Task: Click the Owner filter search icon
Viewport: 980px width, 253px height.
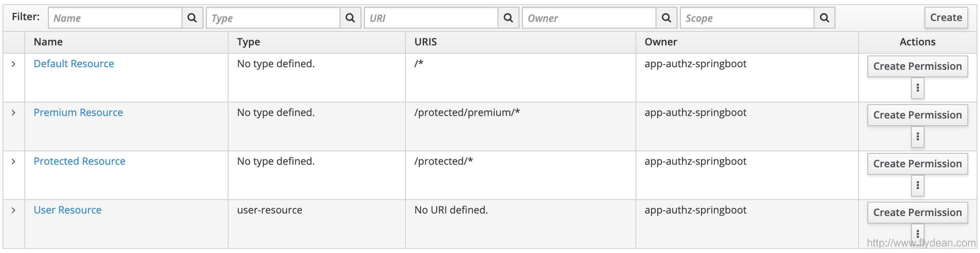Action: tap(666, 18)
